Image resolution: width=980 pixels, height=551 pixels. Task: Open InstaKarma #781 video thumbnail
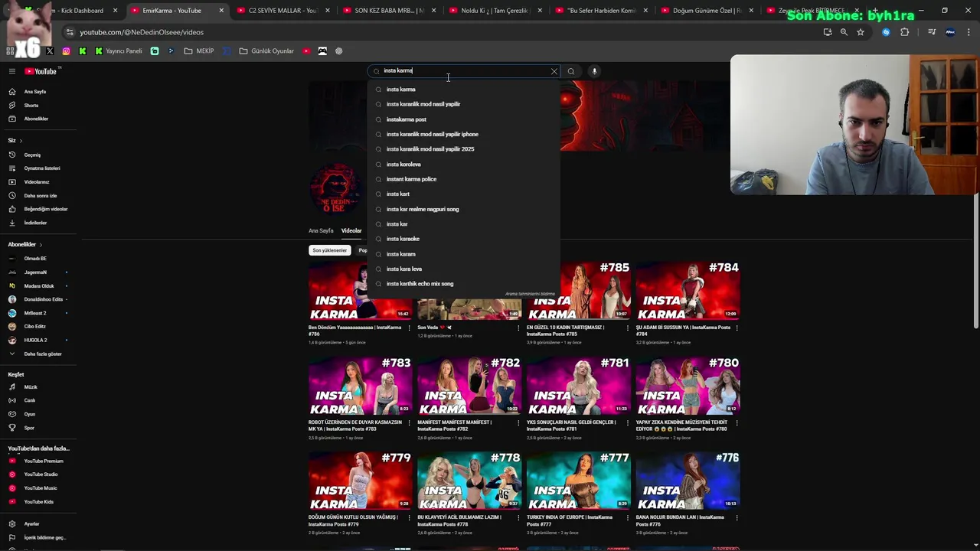click(579, 386)
